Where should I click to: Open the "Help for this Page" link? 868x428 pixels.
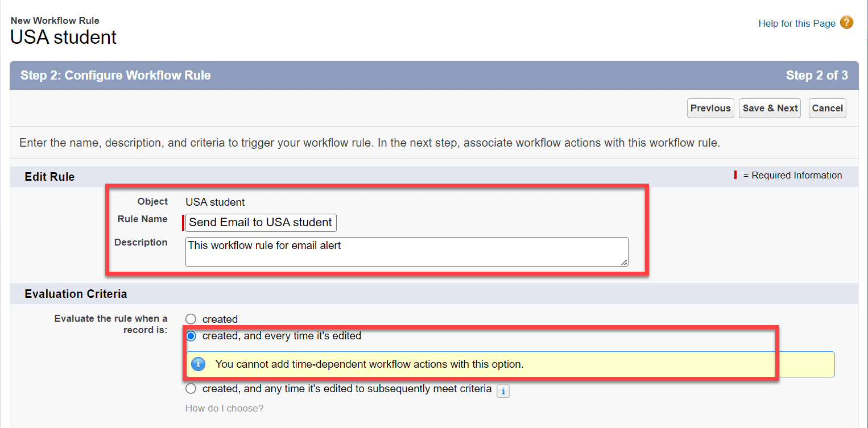click(796, 23)
